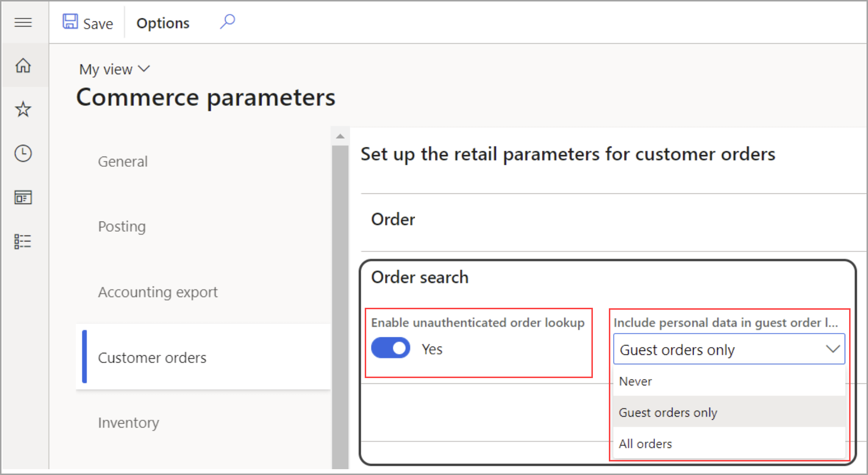Open the Options menu
Image resolution: width=868 pixels, height=475 pixels.
pos(163,23)
